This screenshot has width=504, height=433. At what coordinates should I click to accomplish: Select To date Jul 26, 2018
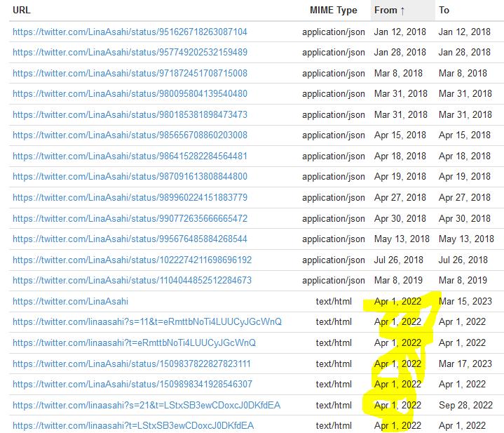pos(463,260)
